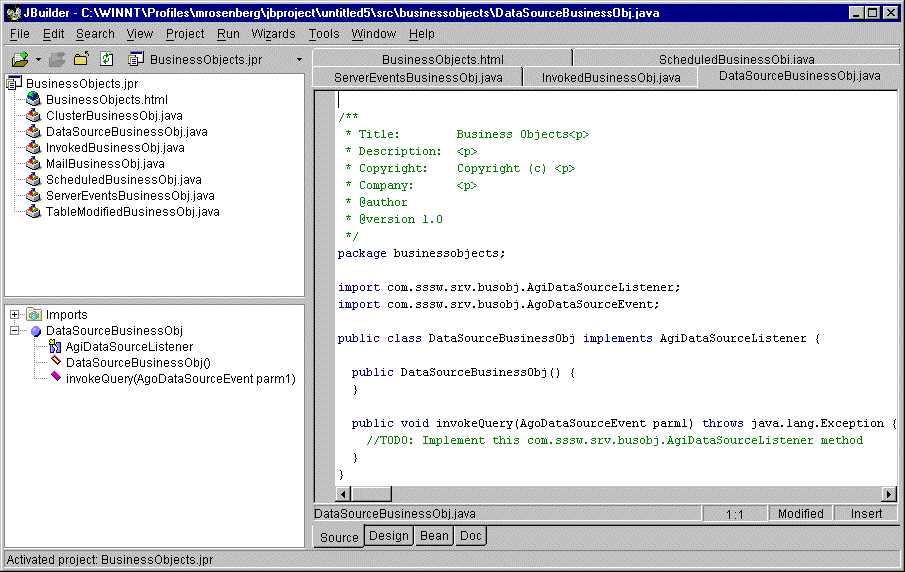Switch to the ScheduledBusinessObj.java tab
The height and width of the screenshot is (572, 905).
736,58
